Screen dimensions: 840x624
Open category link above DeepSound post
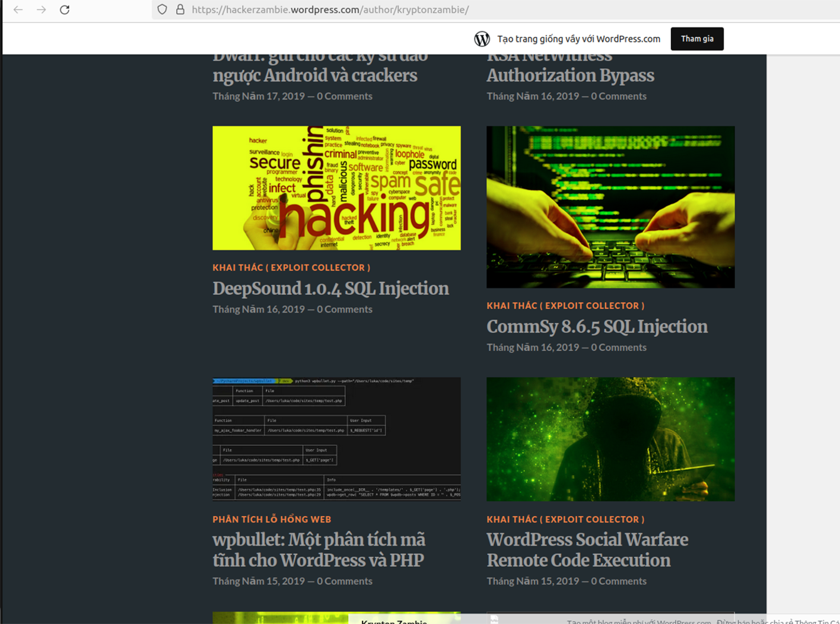point(291,268)
